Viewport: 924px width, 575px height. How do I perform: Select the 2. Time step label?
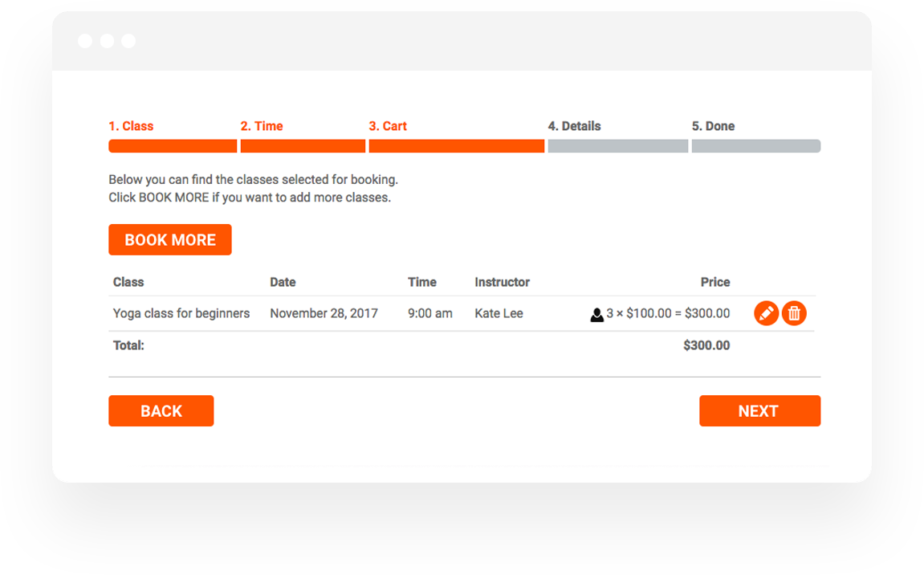262,126
